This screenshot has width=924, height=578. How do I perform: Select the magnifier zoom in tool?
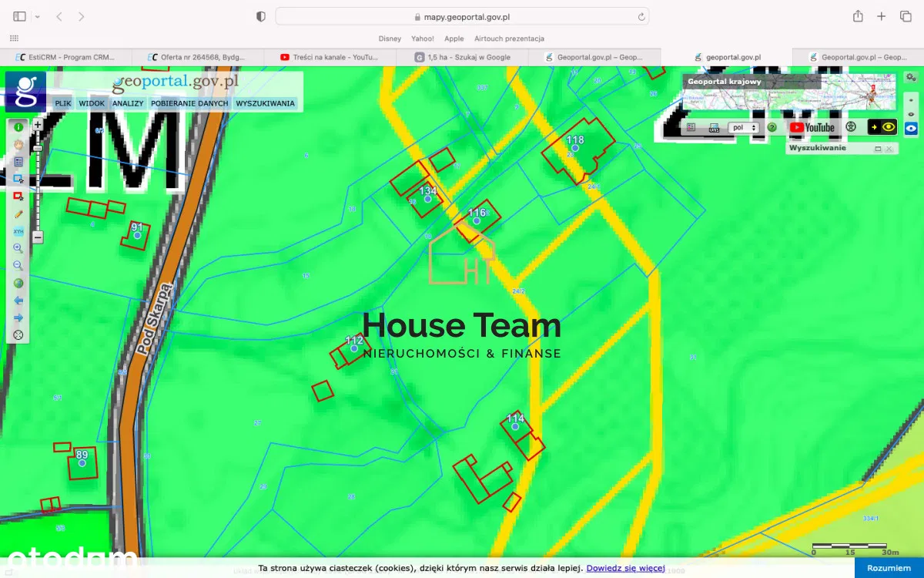tap(18, 248)
